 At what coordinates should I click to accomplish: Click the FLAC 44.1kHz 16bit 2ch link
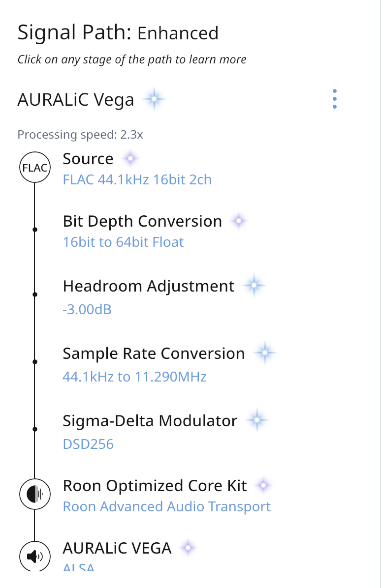(x=137, y=180)
